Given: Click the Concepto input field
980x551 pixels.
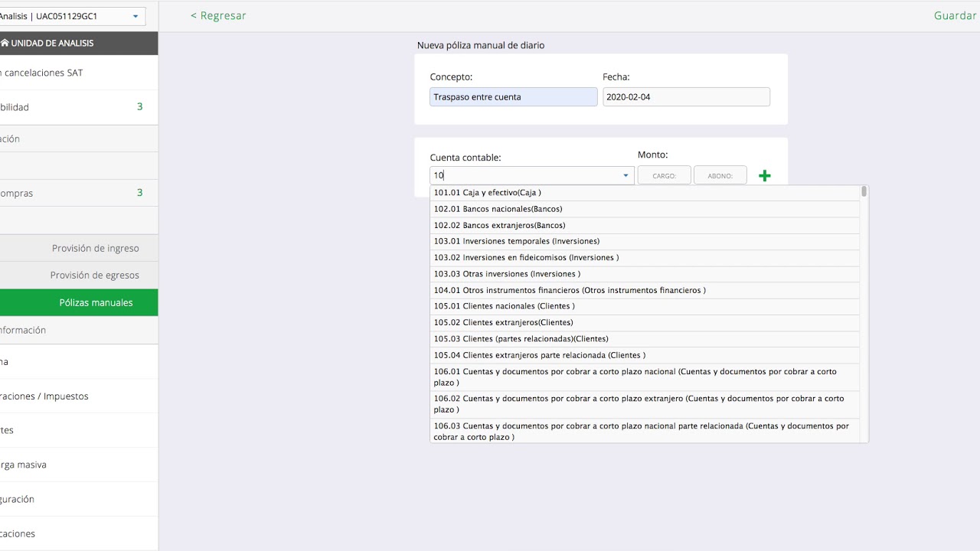Looking at the screenshot, I should click(513, 97).
